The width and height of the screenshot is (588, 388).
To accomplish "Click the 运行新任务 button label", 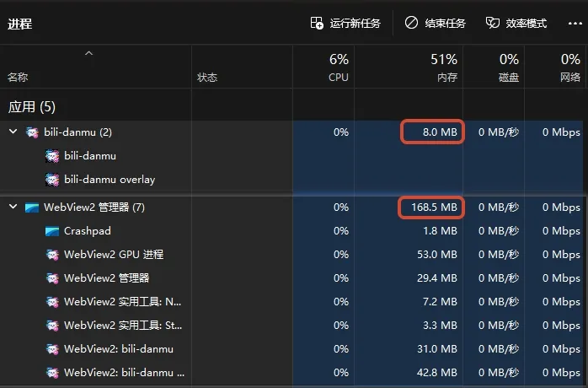I will 355,24.
